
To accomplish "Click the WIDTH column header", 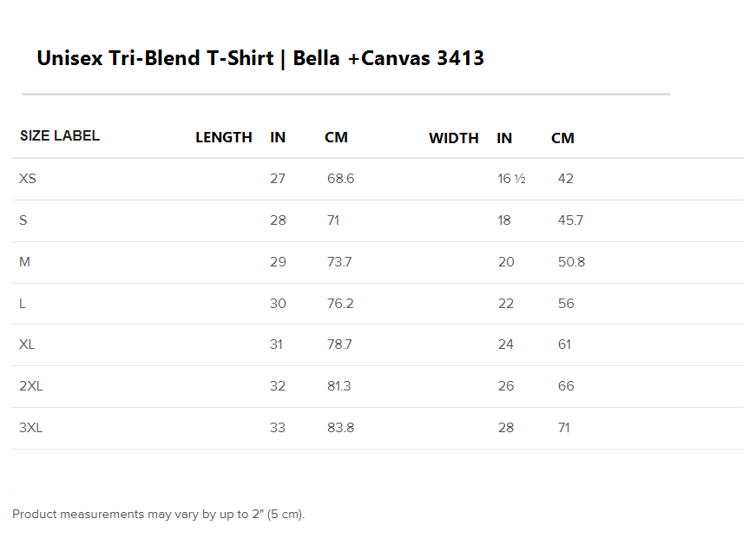I will point(454,138).
